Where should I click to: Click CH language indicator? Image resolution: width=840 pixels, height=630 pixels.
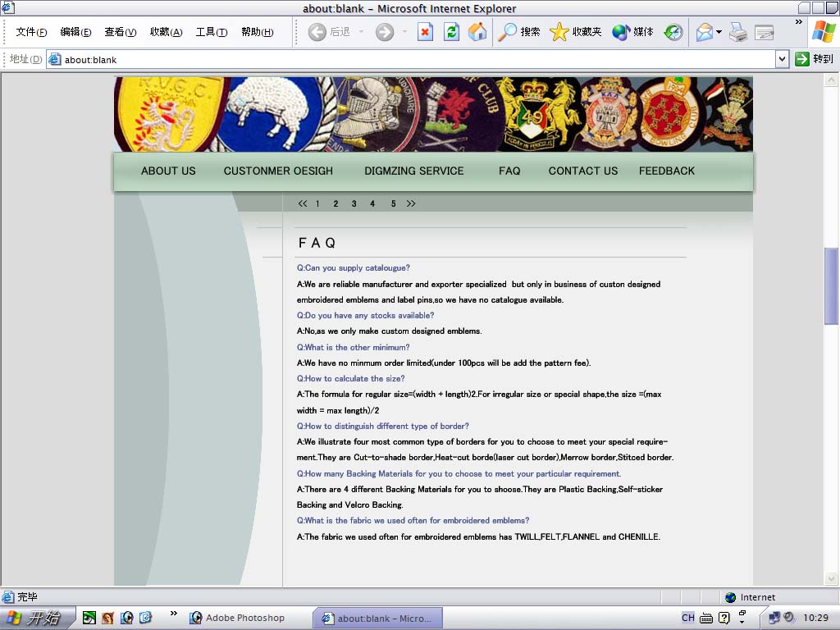click(688, 618)
